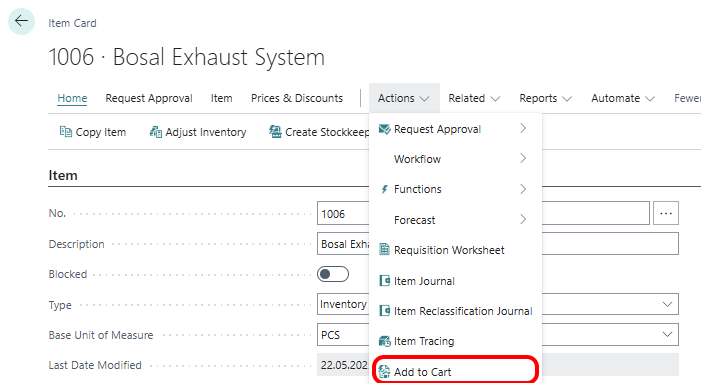Switch to the Request Approval tab

(149, 98)
